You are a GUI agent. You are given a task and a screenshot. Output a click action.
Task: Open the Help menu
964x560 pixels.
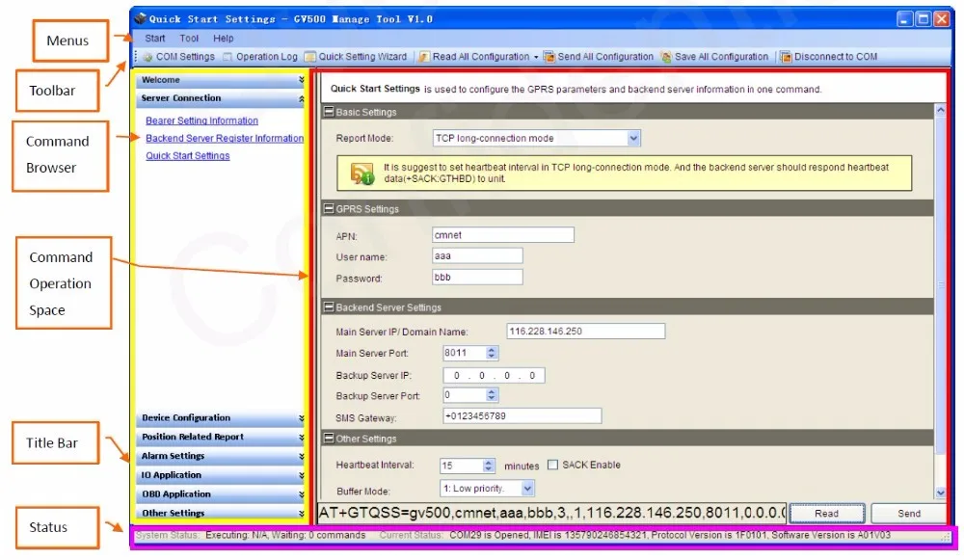pos(224,39)
